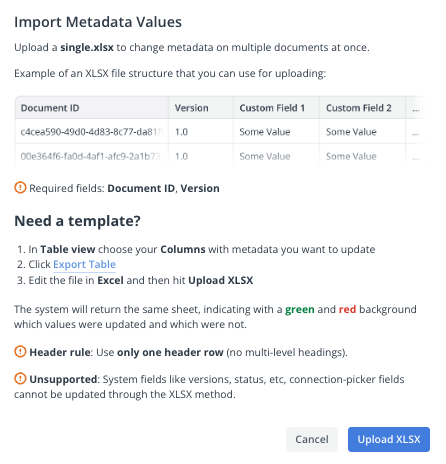Click the warning icon beside Required fields

20,188
